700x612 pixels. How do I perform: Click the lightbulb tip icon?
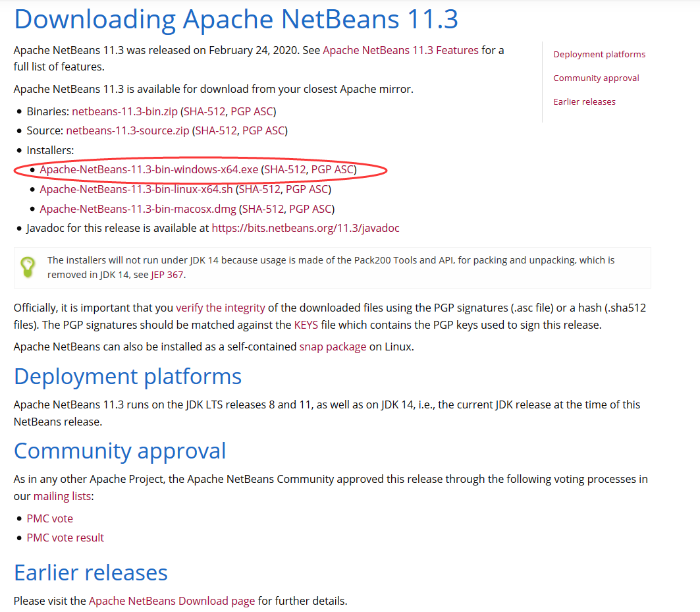[x=27, y=267]
